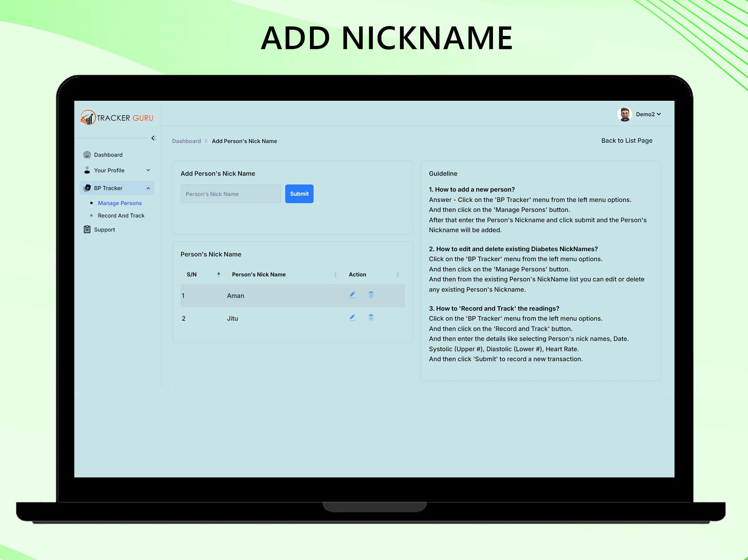748x560 pixels.
Task: Click the Demo2 user avatar
Action: coord(625,114)
